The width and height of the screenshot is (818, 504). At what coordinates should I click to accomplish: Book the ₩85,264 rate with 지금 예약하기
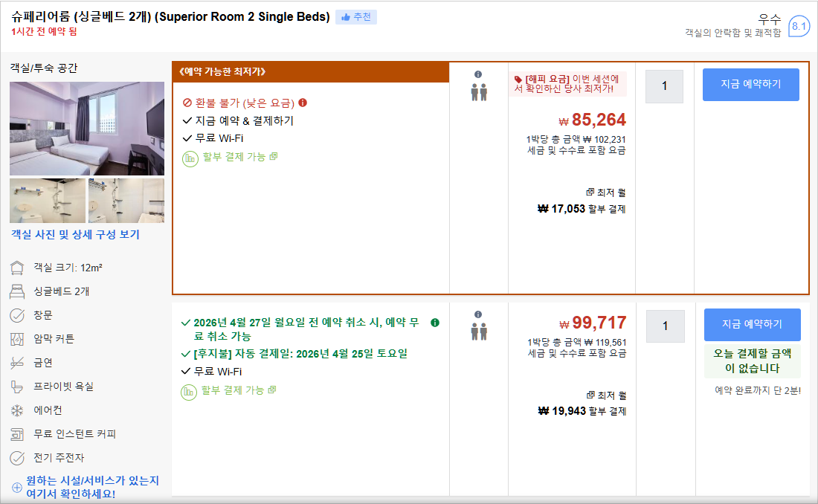pyautogui.click(x=751, y=84)
